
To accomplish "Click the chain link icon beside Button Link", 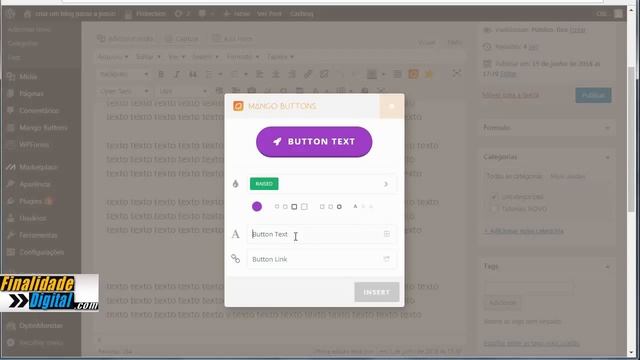I will (x=236, y=259).
